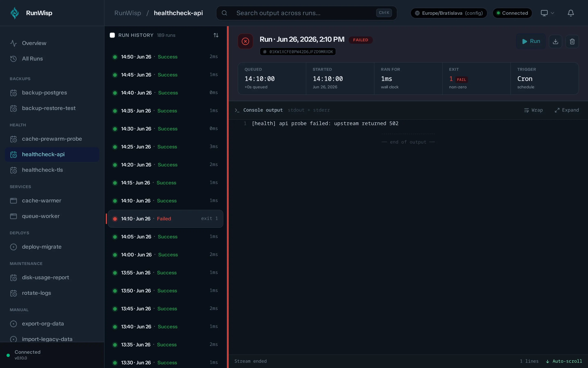
Task: Click the Stream ended status text
Action: [x=251, y=361]
